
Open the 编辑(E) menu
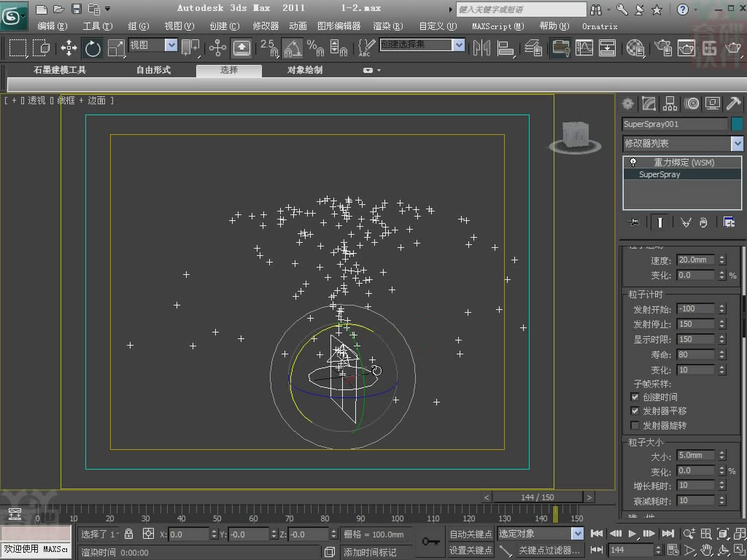point(53,26)
